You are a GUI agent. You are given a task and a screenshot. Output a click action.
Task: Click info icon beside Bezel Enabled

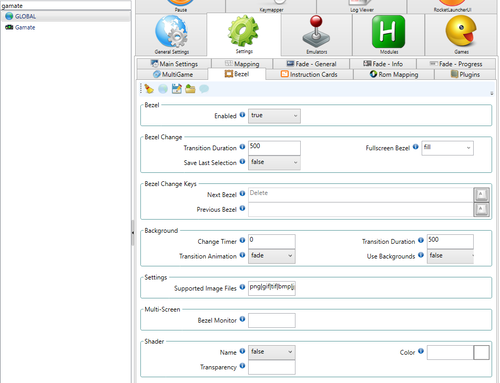(x=242, y=115)
